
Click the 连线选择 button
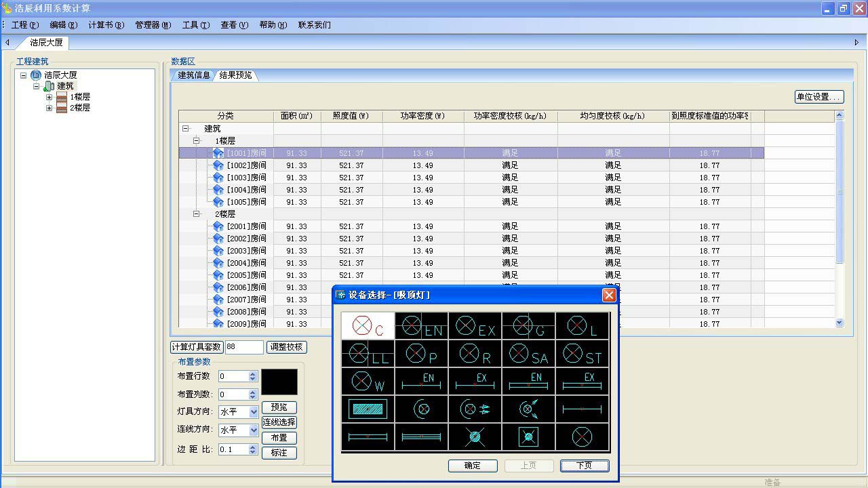279,422
